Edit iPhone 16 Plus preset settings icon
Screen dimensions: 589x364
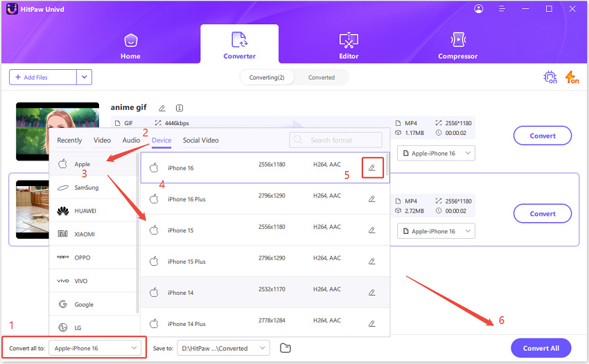(372, 199)
